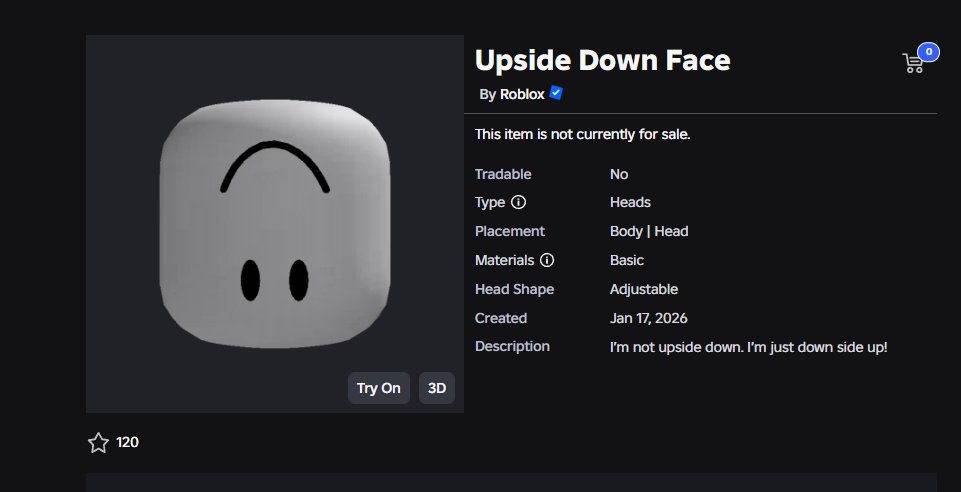
Task: Click the Created label
Action: pos(501,318)
